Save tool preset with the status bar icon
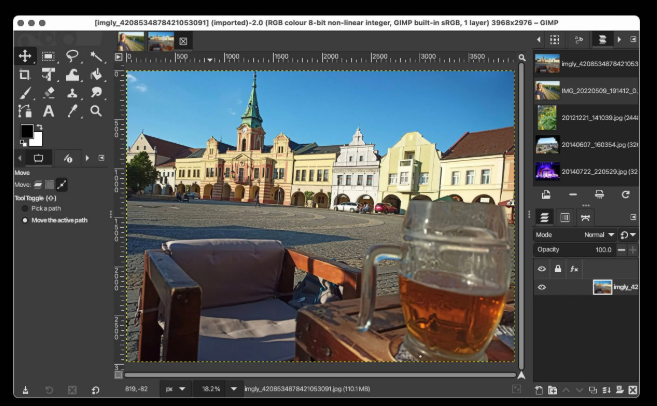657x406 pixels. (x=25, y=390)
